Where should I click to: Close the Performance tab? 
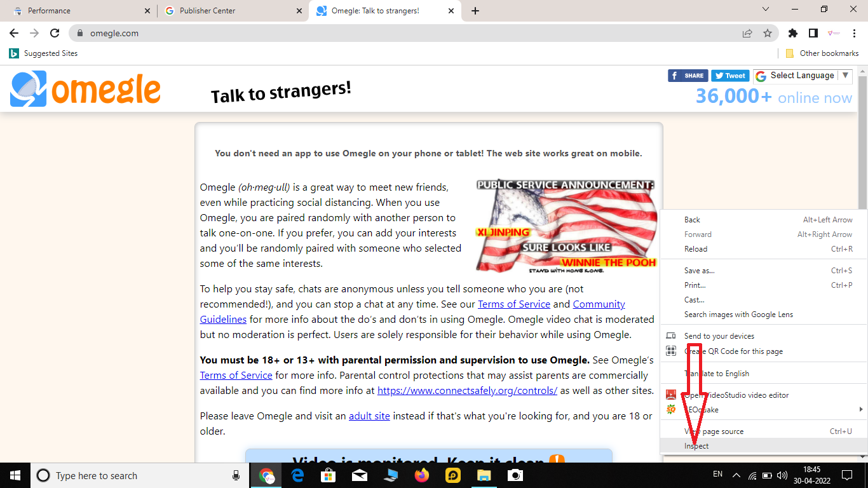[x=147, y=11]
